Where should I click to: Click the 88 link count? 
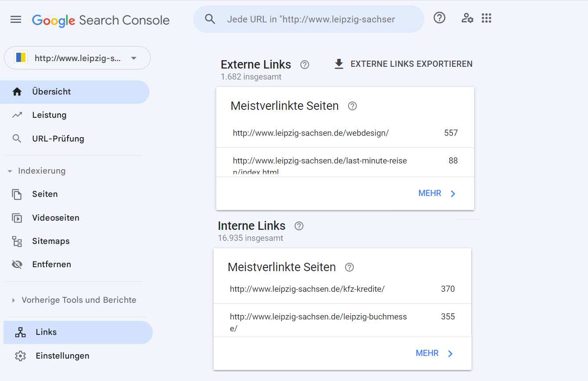pos(453,161)
